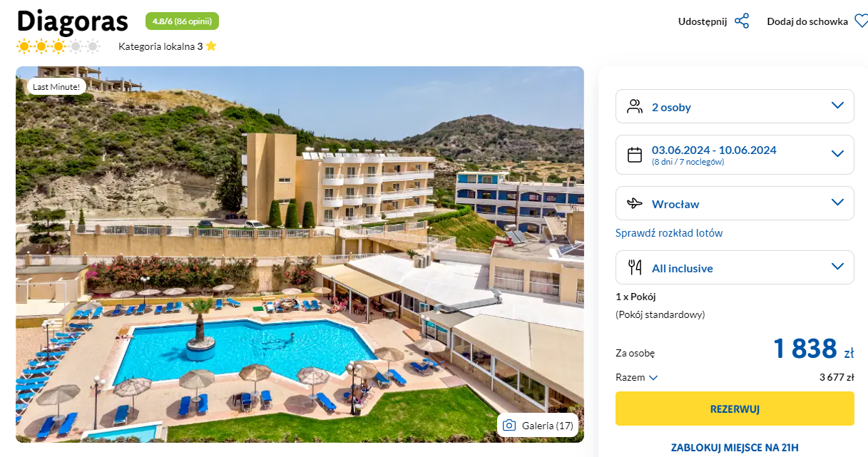Click the heart icon to add to favorites
The image size is (868, 457).
pos(861,21)
